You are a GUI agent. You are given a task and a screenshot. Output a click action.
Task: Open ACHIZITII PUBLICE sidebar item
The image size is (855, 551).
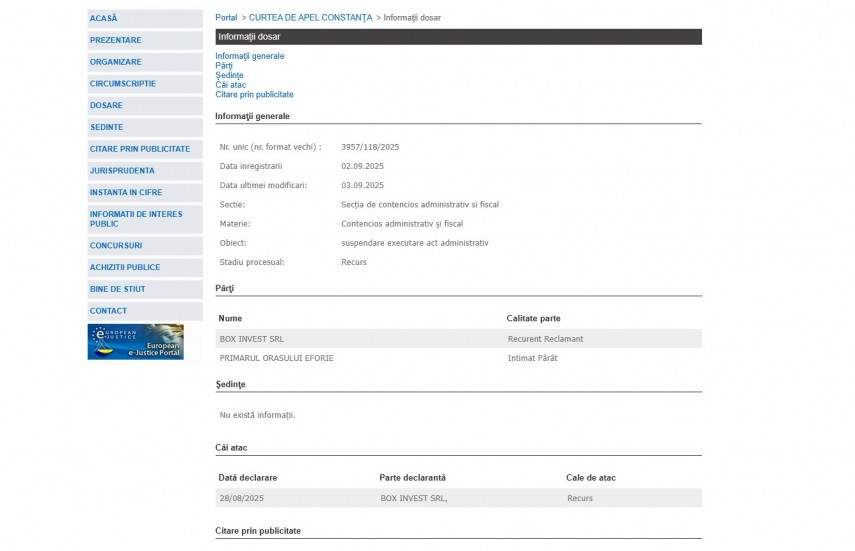coord(144,268)
